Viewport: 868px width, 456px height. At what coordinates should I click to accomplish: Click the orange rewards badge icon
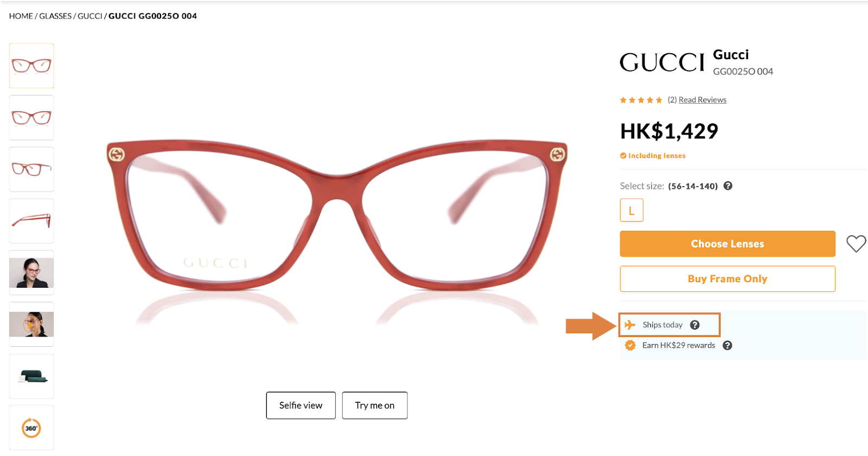point(630,345)
